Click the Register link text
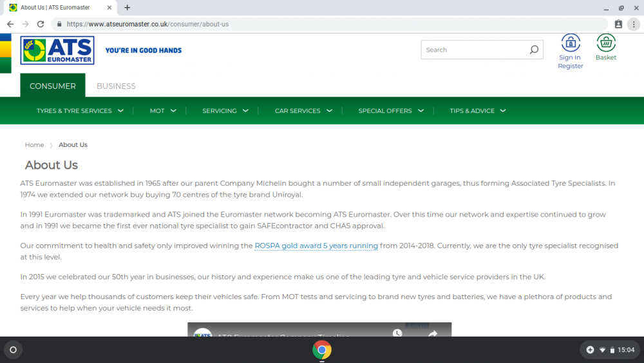Image resolution: width=644 pixels, height=363 pixels. 570,66
